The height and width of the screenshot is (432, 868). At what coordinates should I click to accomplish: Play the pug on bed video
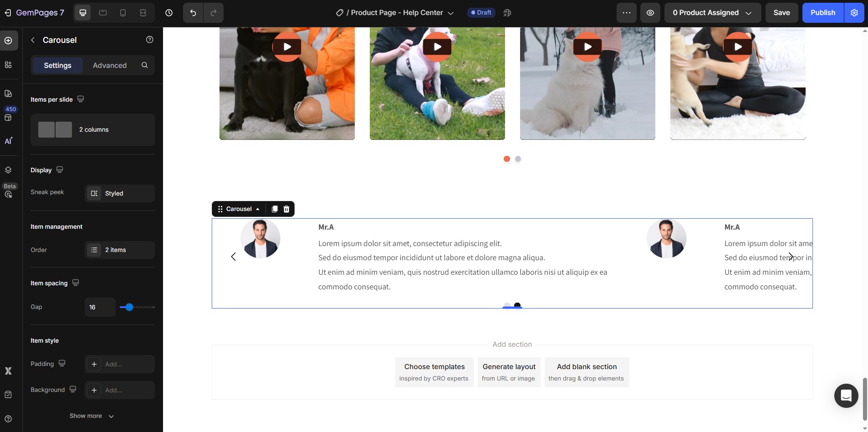738,46
